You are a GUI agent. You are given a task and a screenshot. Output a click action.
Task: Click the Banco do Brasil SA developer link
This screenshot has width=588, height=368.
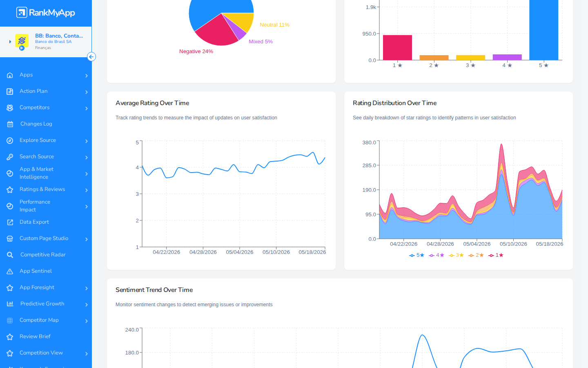tap(53, 42)
